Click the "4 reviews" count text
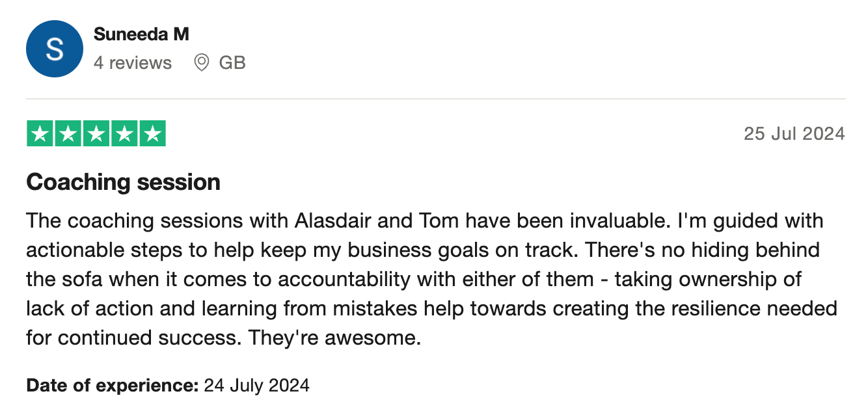Image resolution: width=868 pixels, height=411 pixels. click(x=133, y=63)
